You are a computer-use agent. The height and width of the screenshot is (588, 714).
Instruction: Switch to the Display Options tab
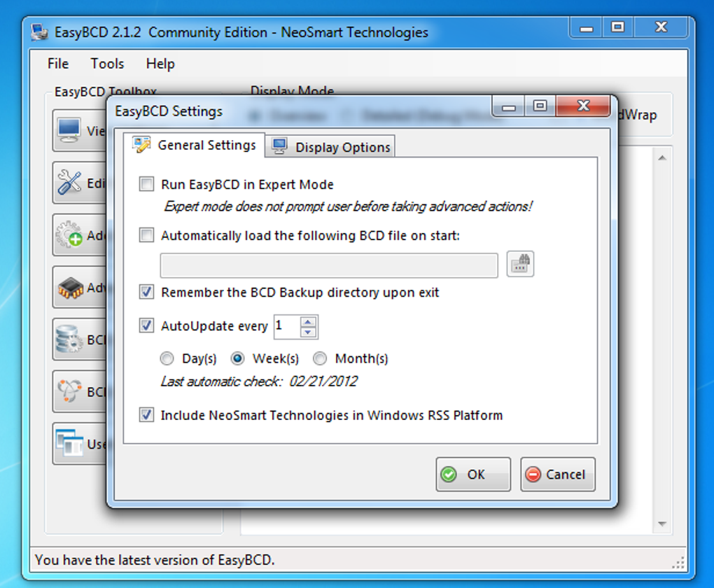330,147
